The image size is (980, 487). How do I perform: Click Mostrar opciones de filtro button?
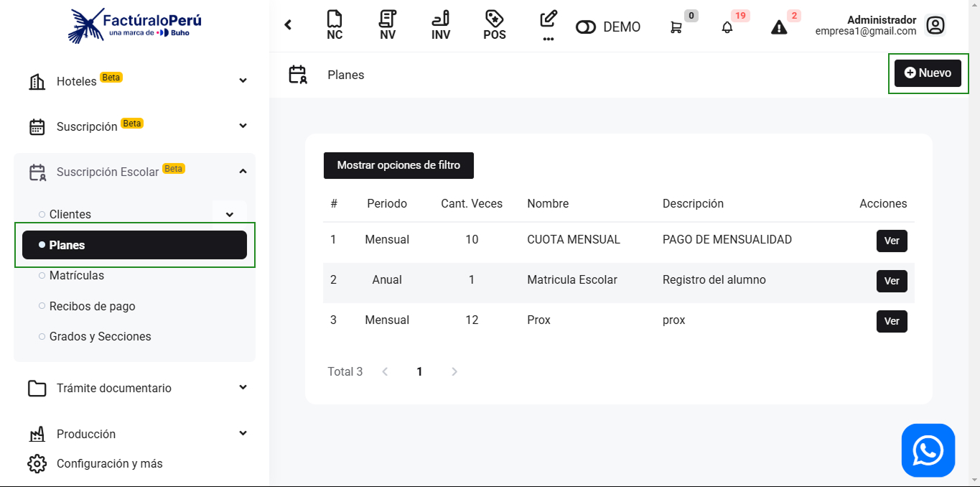398,165
